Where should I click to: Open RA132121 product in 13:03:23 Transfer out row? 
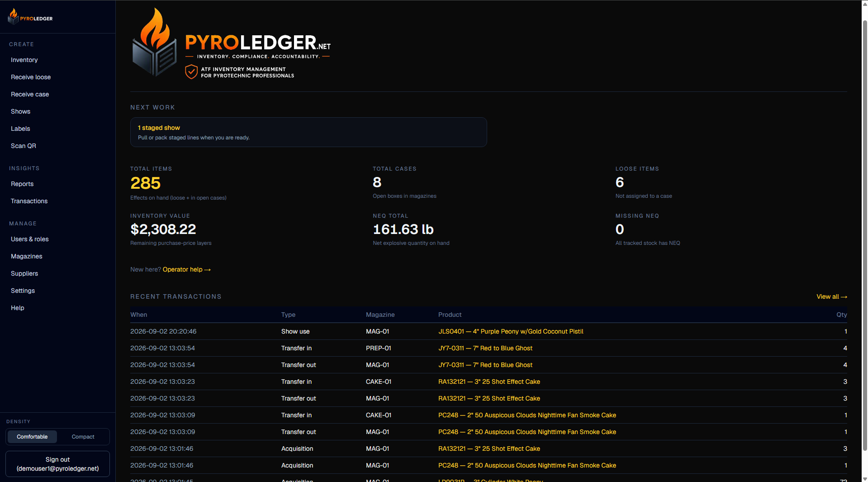[x=489, y=398]
